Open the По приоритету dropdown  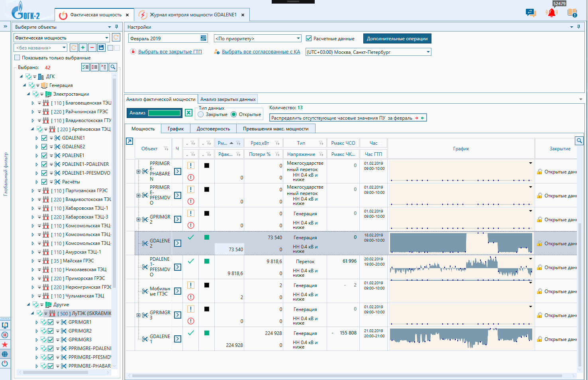258,38
